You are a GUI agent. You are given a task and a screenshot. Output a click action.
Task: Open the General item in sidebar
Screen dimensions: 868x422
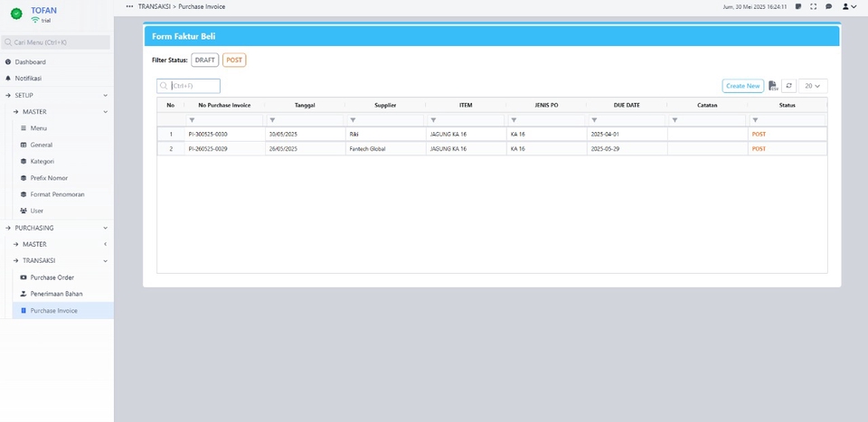41,145
